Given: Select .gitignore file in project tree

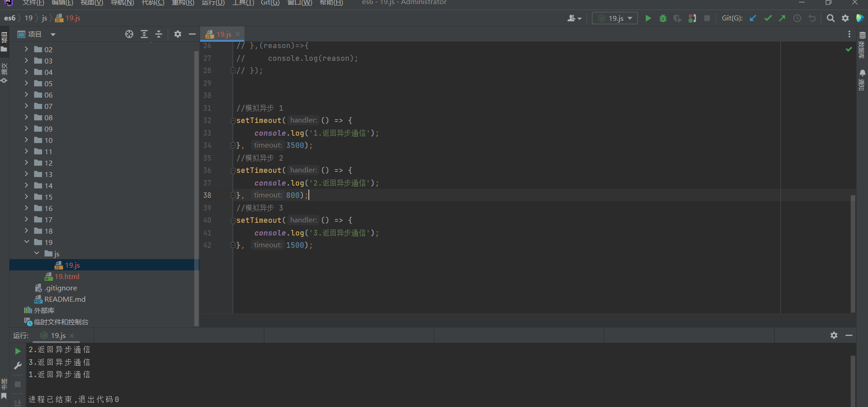Looking at the screenshot, I should 60,288.
